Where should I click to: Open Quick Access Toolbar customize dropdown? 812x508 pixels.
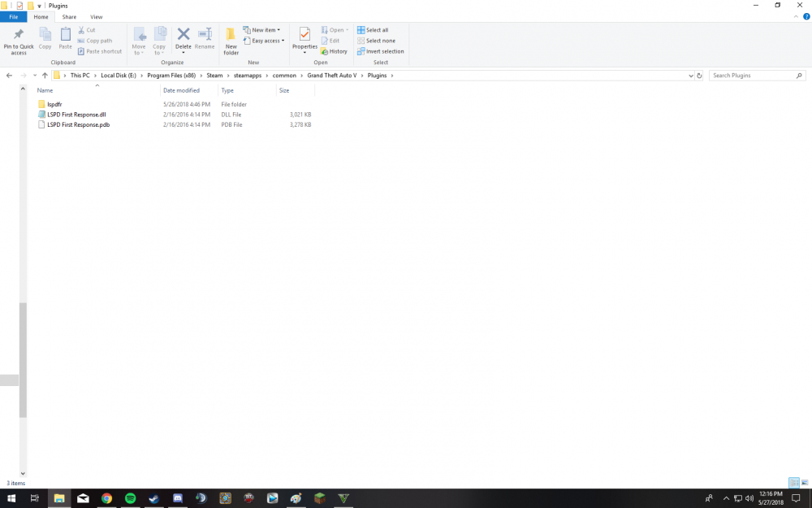39,7
